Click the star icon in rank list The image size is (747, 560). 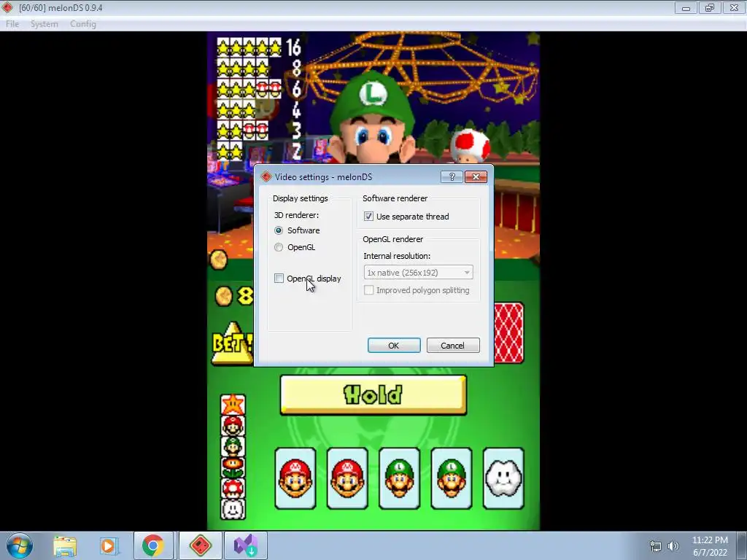[233, 405]
